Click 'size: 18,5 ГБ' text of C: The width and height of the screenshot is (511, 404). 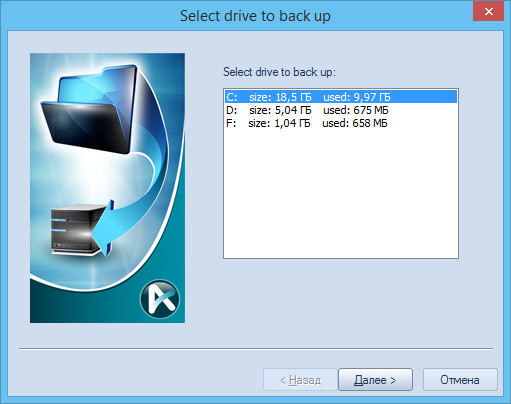click(280, 97)
